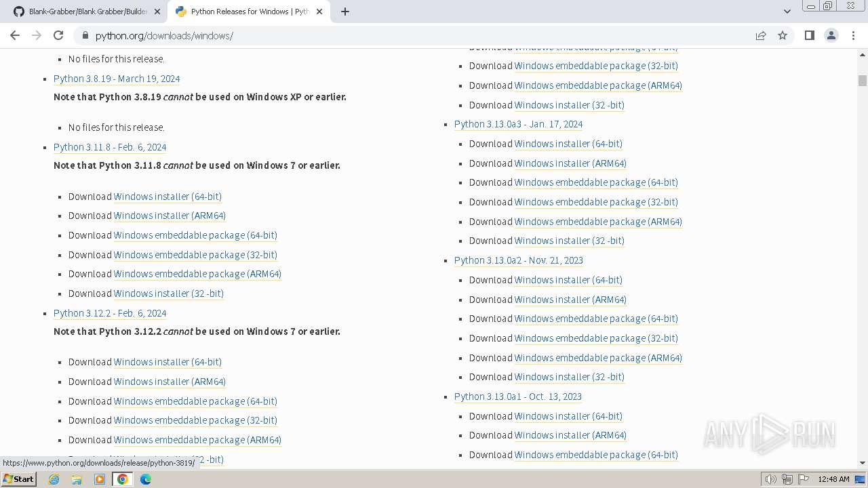Download 3.13.0a3 Windows installer (ARM64)
868x488 pixels.
[x=570, y=163]
